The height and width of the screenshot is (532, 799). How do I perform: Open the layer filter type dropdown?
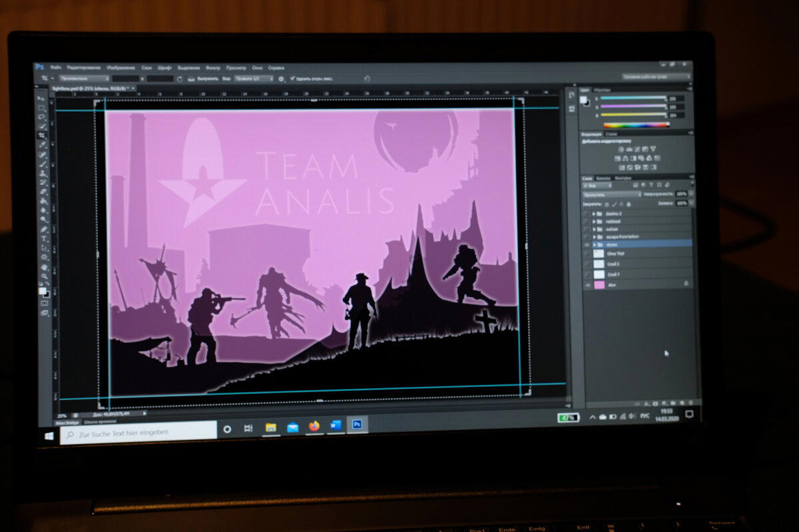pos(597,185)
